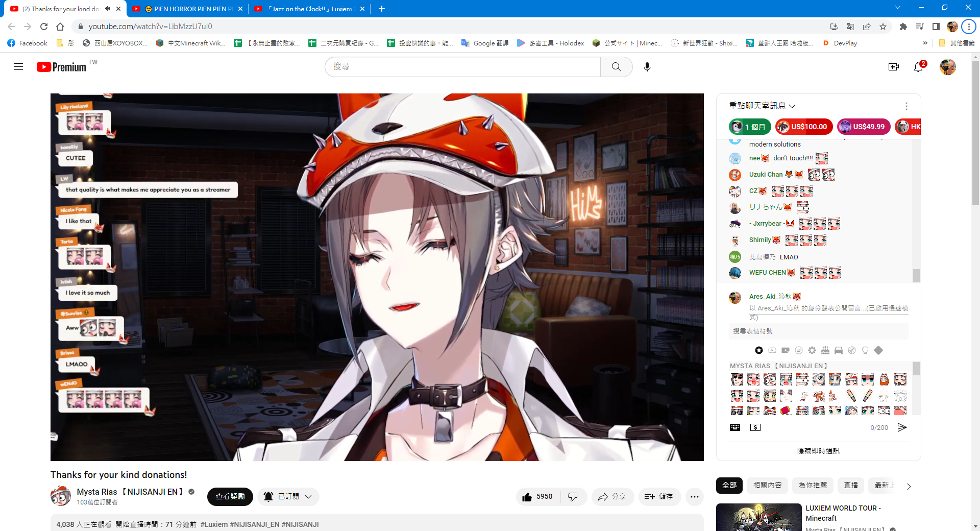This screenshot has width=980, height=531.
Task: Open the account avatar menu
Action: tap(948, 67)
